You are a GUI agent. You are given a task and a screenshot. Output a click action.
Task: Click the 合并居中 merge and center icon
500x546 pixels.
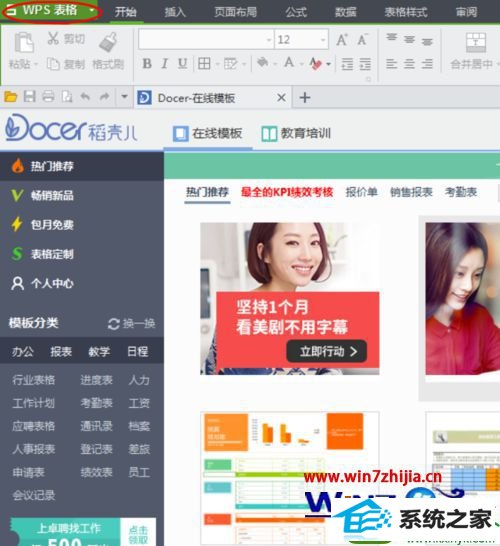click(x=476, y=42)
